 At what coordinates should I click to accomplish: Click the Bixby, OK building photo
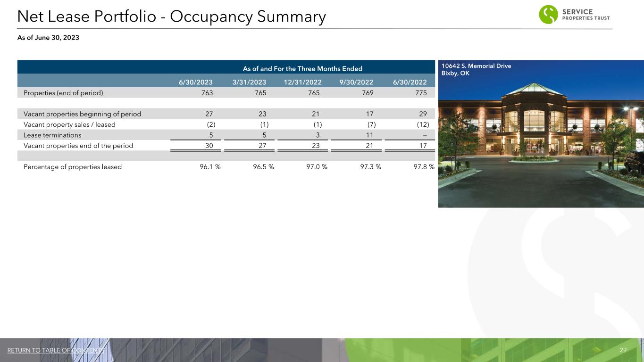[541, 141]
